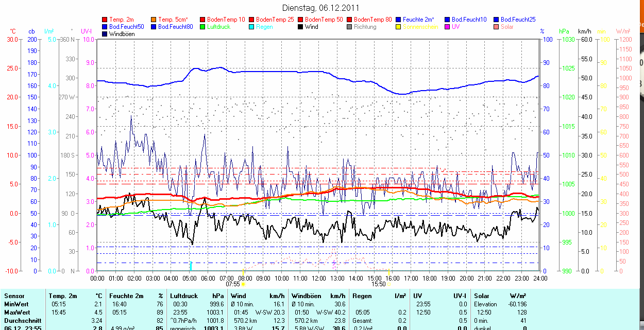This screenshot has width=644, height=330.
Task: Click the Solar legend label
Action: pyautogui.click(x=506, y=27)
